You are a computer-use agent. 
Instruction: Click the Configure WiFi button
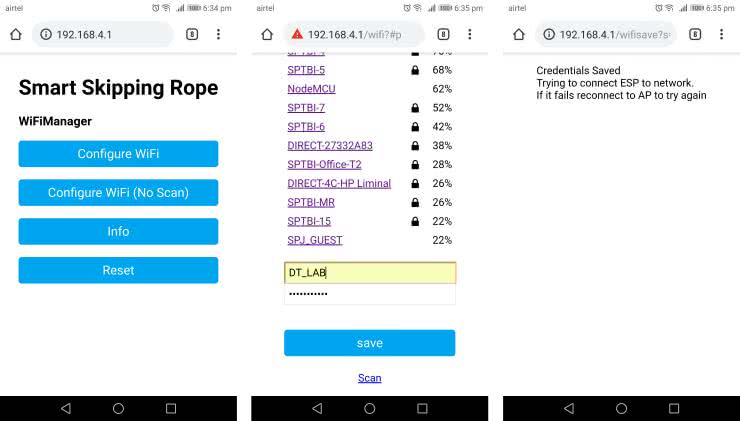(118, 154)
